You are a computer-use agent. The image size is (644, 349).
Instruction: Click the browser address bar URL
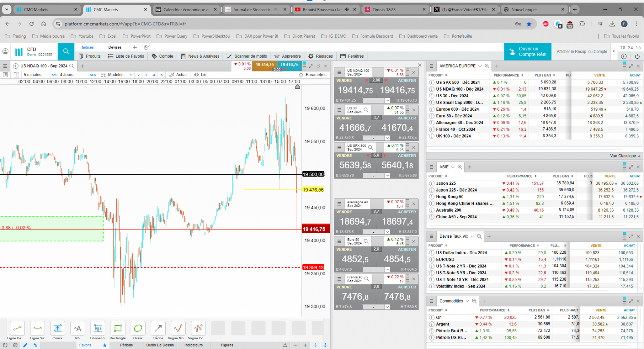[x=125, y=24]
